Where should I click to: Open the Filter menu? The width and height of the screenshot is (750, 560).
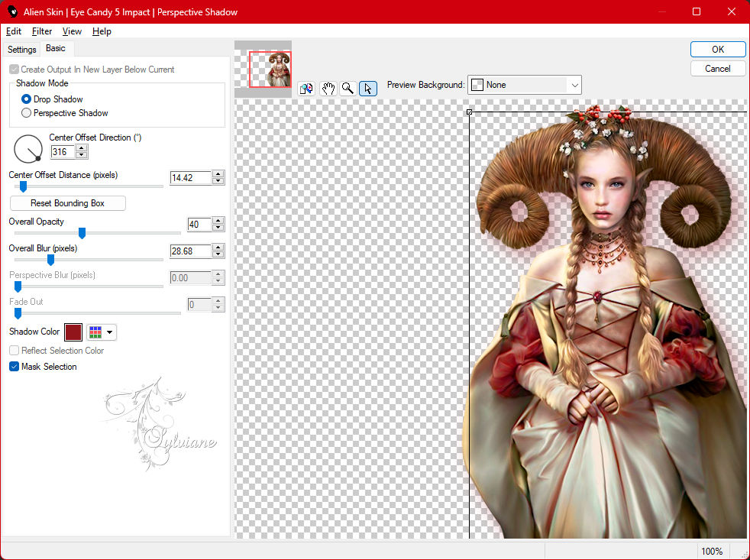click(42, 31)
